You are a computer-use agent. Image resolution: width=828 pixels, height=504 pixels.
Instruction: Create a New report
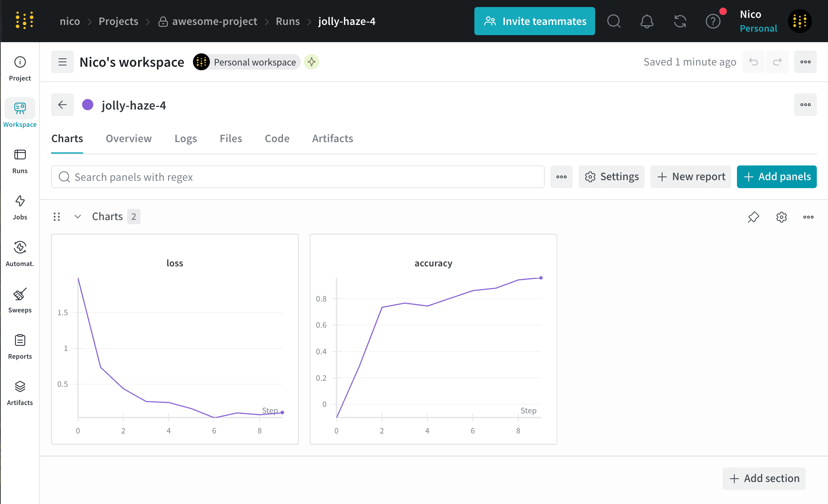coord(691,176)
